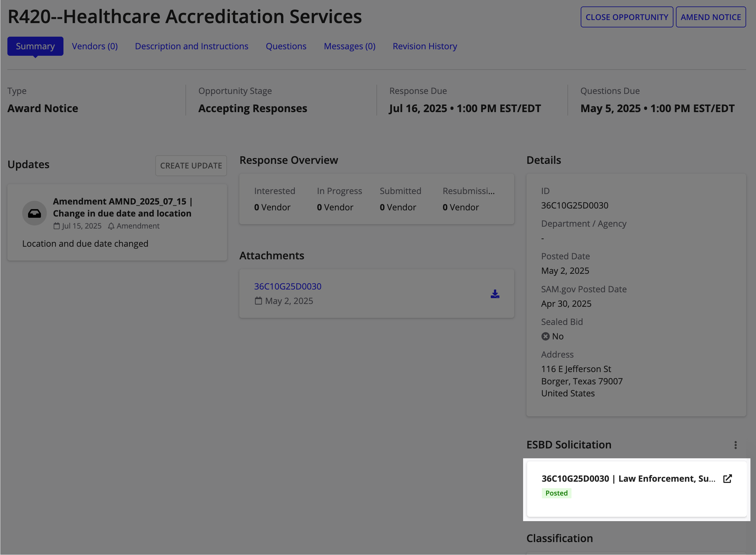
Task: Click the green Posted status badge
Action: coord(556,493)
